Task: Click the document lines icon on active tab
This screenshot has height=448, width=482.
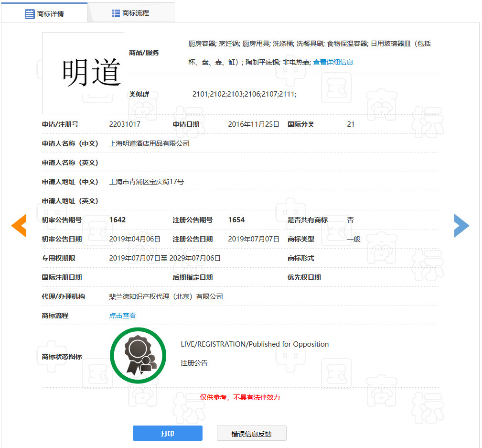Action: (29, 13)
